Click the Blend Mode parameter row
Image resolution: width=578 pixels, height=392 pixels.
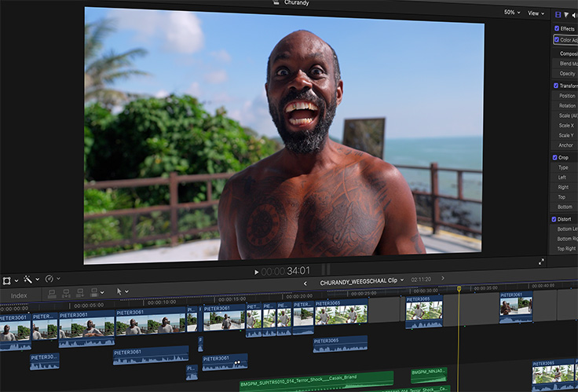pyautogui.click(x=565, y=64)
